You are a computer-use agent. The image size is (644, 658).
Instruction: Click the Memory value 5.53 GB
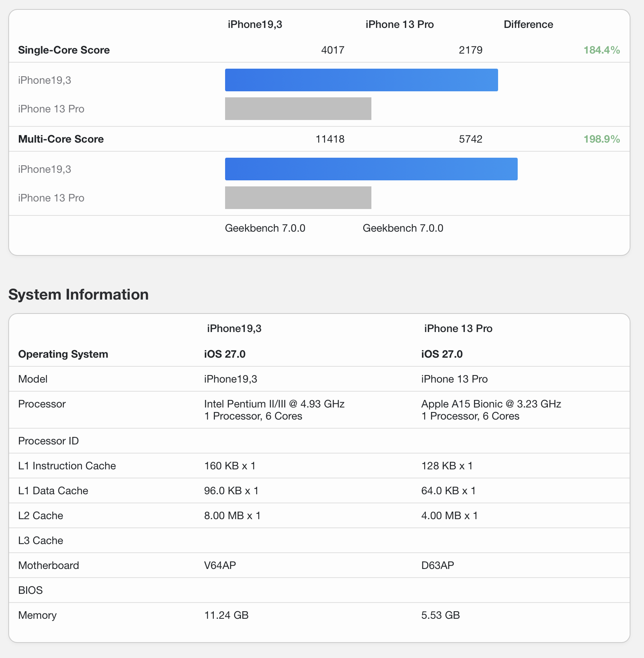pos(440,615)
